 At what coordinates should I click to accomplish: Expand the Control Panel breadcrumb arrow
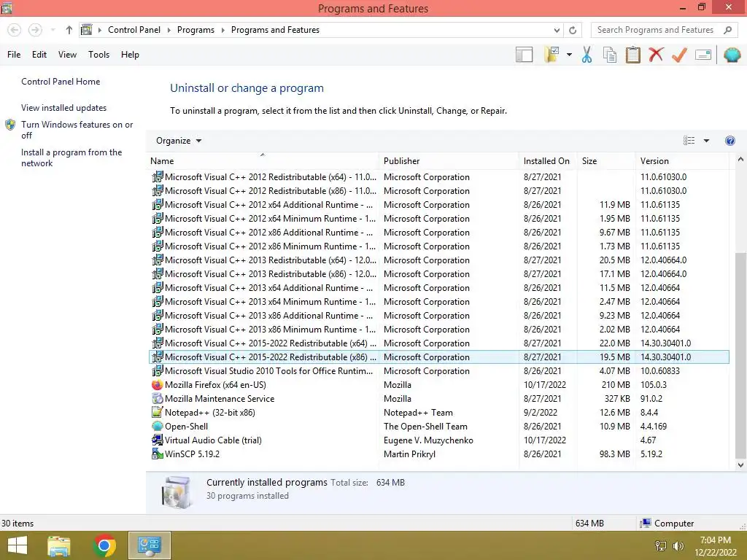tap(169, 30)
